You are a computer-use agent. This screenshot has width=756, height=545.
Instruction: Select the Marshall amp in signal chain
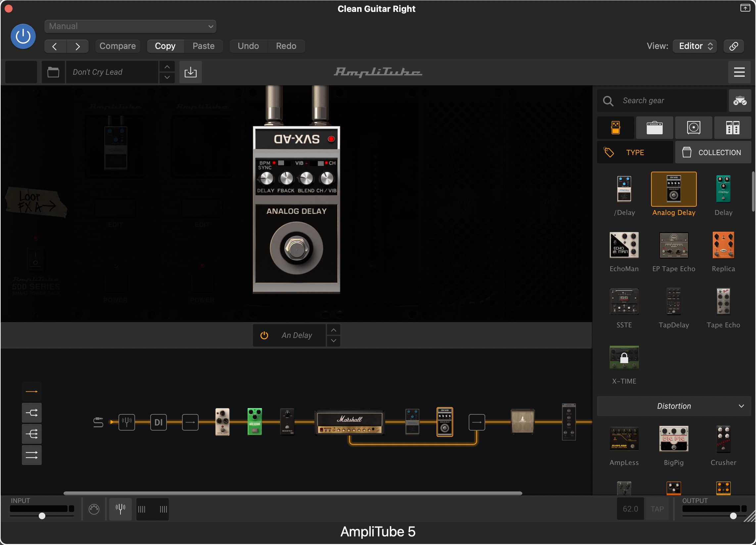pyautogui.click(x=349, y=422)
